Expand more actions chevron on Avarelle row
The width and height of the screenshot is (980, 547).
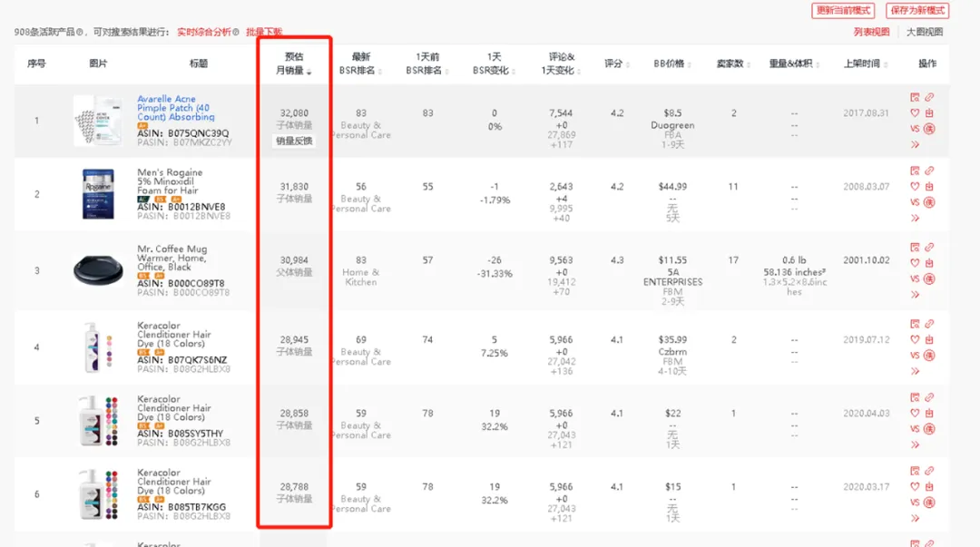pyautogui.click(x=915, y=144)
